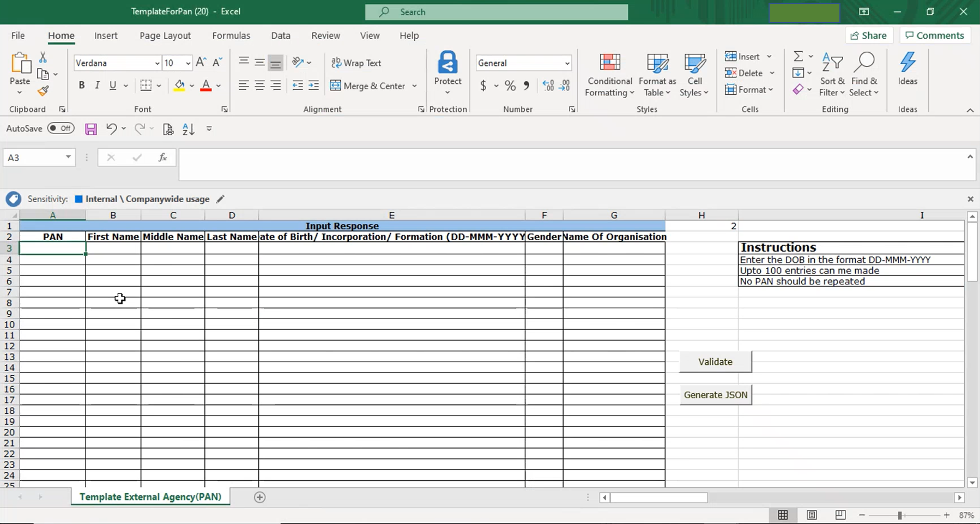Image resolution: width=980 pixels, height=524 pixels.
Task: Switch to the Formulas ribbon tab
Action: (231, 35)
